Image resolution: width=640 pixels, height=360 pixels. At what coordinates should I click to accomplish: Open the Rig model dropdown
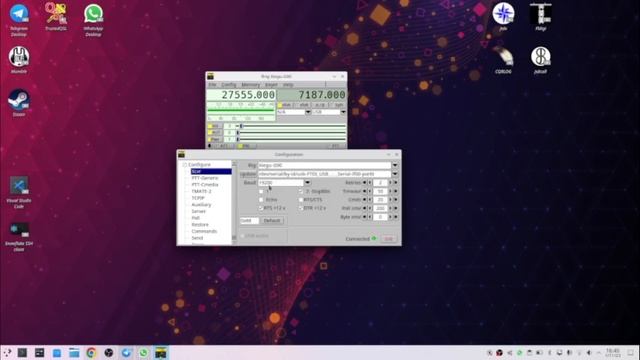(395, 165)
